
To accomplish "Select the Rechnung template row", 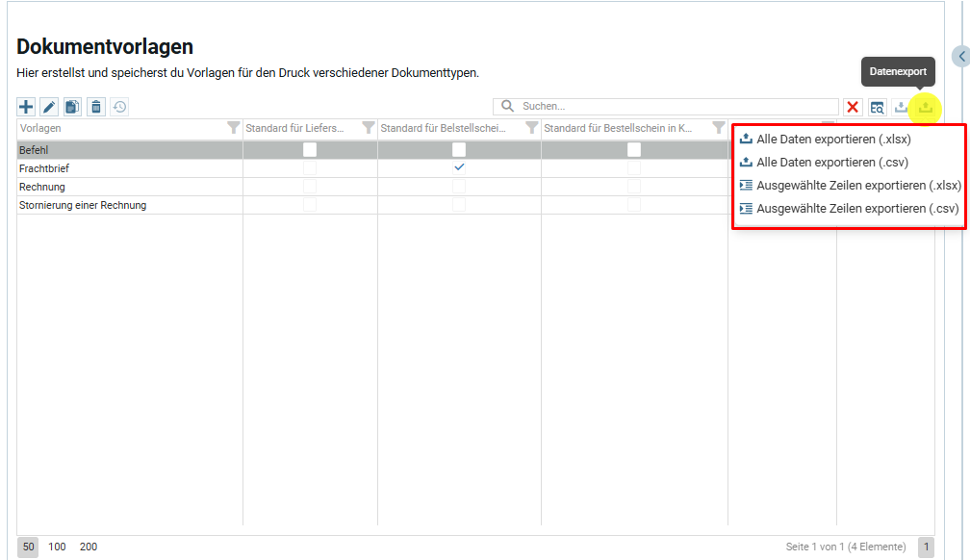I will [42, 187].
